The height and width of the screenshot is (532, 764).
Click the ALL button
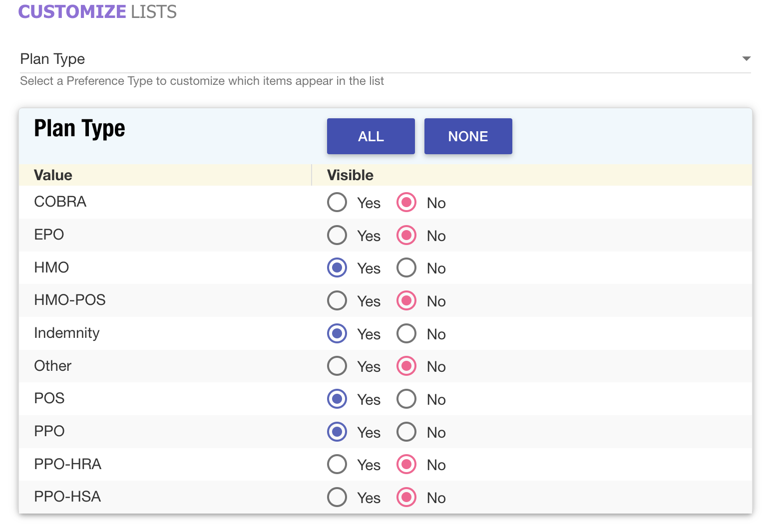point(371,136)
